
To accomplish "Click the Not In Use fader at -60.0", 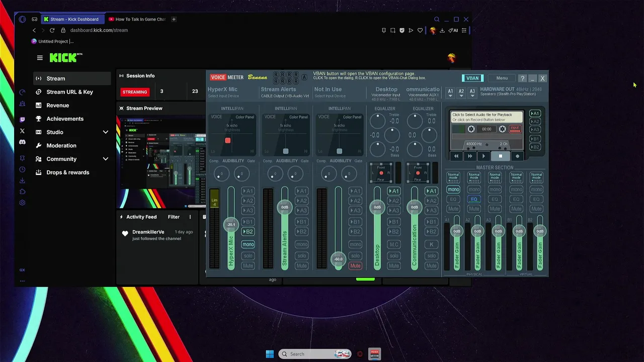I will click(x=338, y=259).
